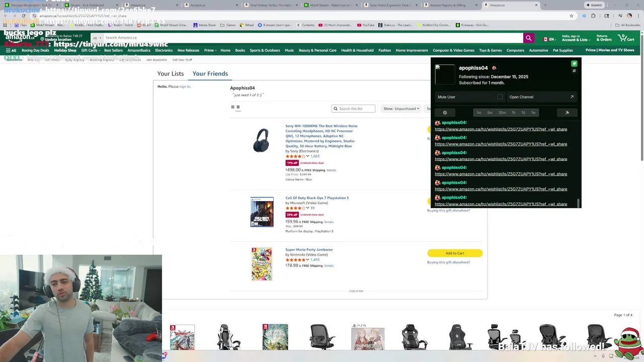
Task: Expand Account & Lists menu
Action: (575, 38)
